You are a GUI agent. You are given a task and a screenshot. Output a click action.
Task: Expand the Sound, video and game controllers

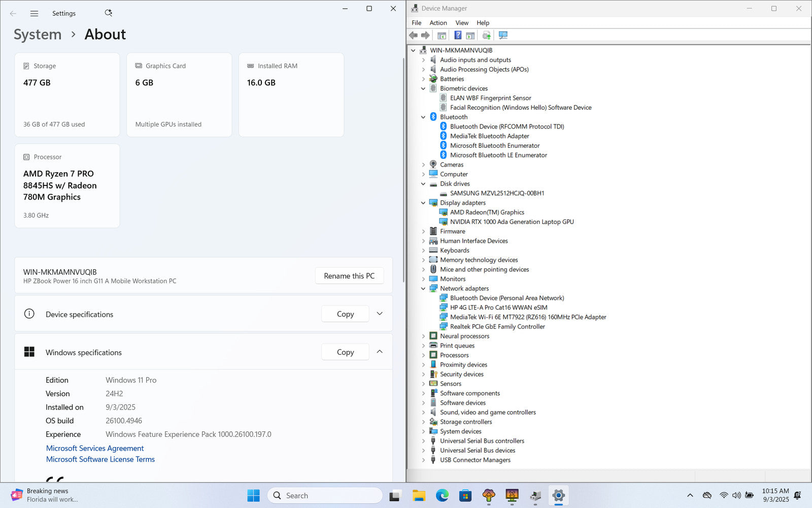pos(423,412)
